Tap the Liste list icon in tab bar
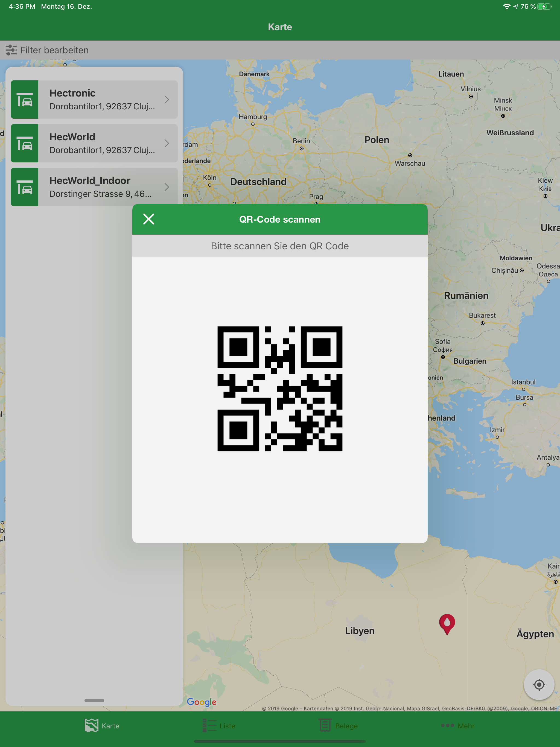This screenshot has height=747, width=560. tap(209, 725)
